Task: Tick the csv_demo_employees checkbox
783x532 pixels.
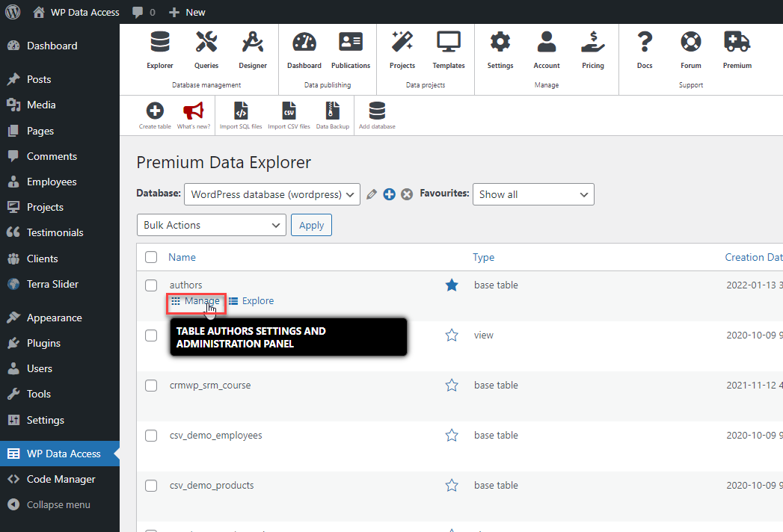Action: click(151, 436)
